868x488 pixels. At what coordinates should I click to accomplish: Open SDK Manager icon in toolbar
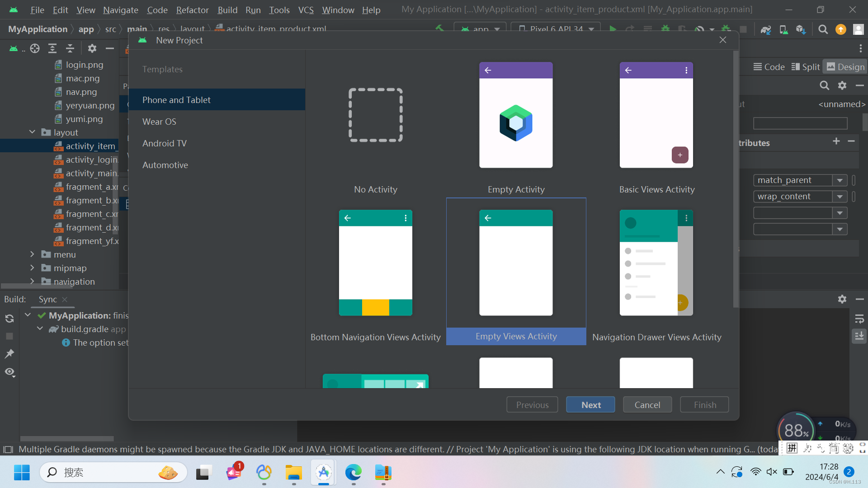801,30
